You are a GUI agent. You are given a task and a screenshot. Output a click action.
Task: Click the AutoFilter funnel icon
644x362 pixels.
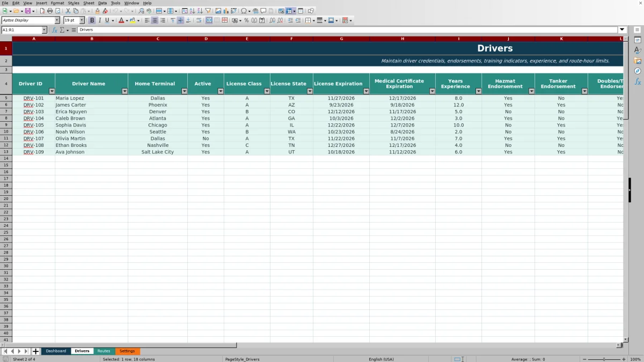(208, 11)
